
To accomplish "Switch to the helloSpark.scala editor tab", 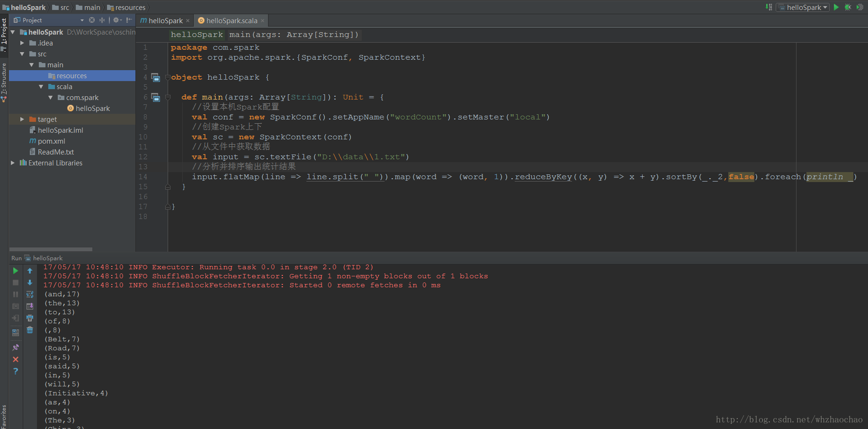I will click(x=231, y=20).
